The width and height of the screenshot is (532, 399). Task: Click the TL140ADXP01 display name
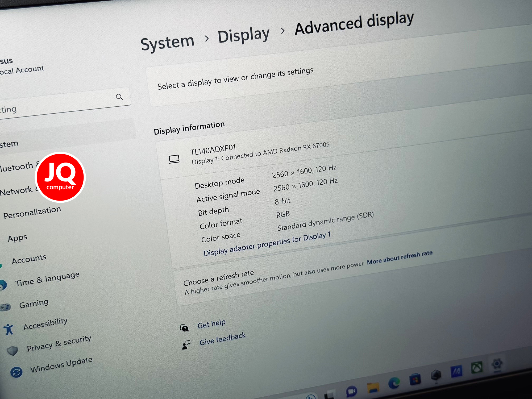coord(213,150)
